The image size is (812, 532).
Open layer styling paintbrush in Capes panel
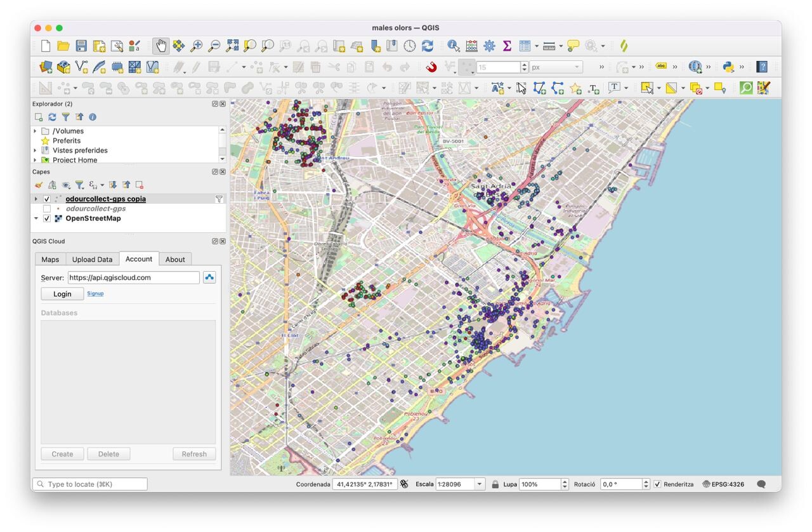[x=39, y=185]
